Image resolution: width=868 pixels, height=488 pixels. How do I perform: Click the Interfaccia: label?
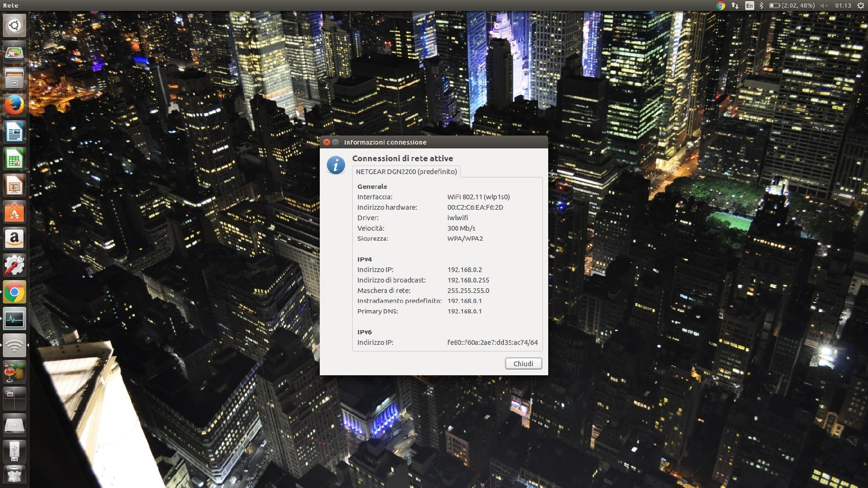click(x=375, y=197)
